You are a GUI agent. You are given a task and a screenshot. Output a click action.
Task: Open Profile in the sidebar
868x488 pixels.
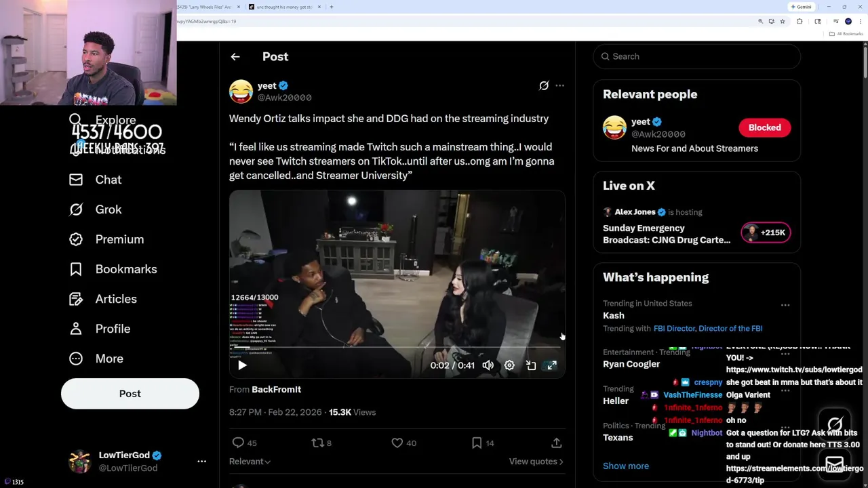pos(99,329)
